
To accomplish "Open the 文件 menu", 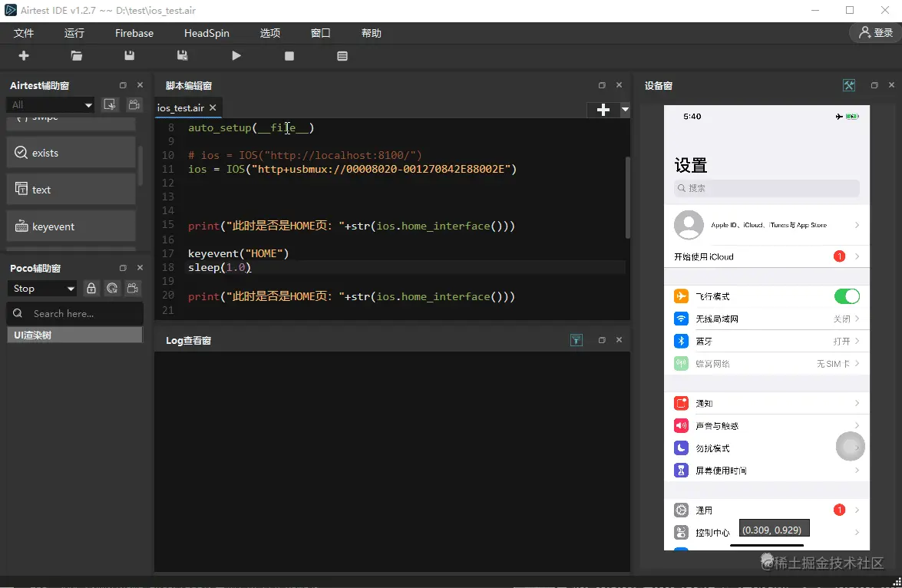I will click(24, 33).
